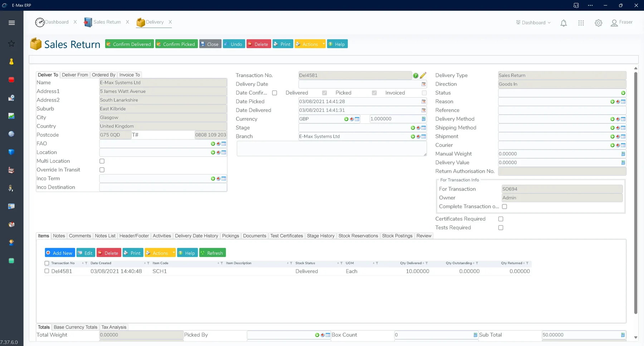Click the favorites star icon in sidebar
Image resolution: width=644 pixels, height=346 pixels.
click(11, 44)
